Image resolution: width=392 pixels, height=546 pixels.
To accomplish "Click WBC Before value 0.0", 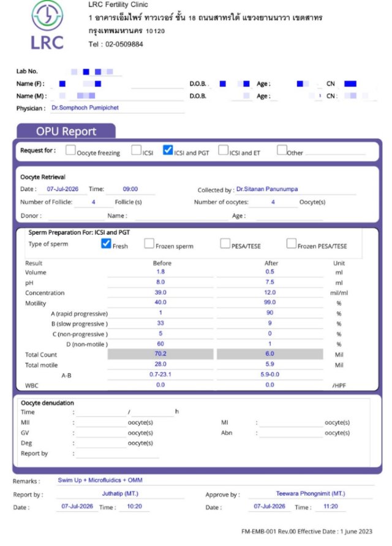I will (x=160, y=385).
